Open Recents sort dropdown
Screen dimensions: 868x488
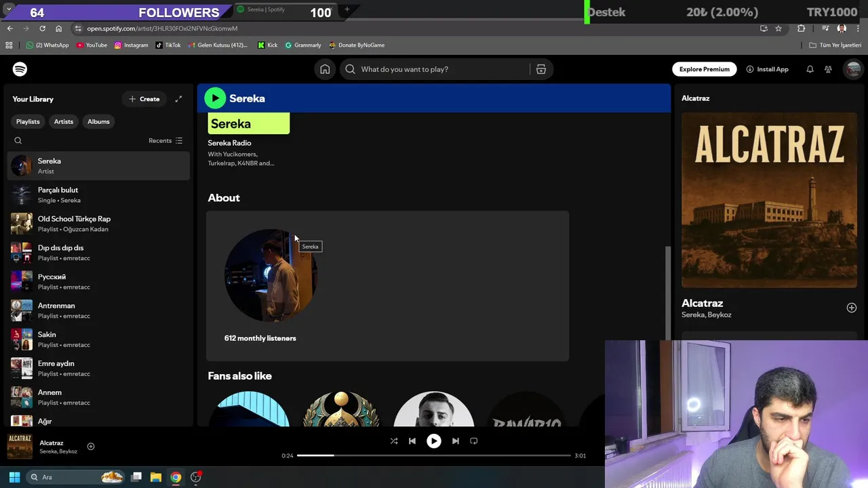tap(165, 141)
